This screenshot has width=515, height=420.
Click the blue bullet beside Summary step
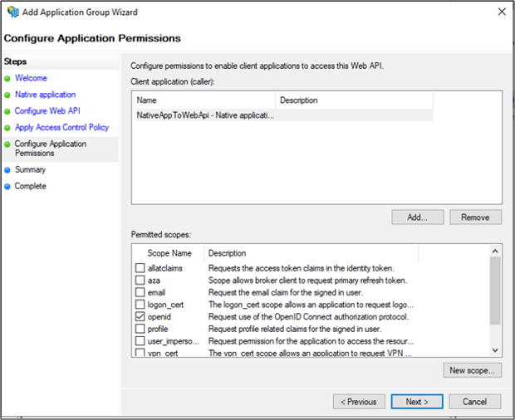click(7, 170)
